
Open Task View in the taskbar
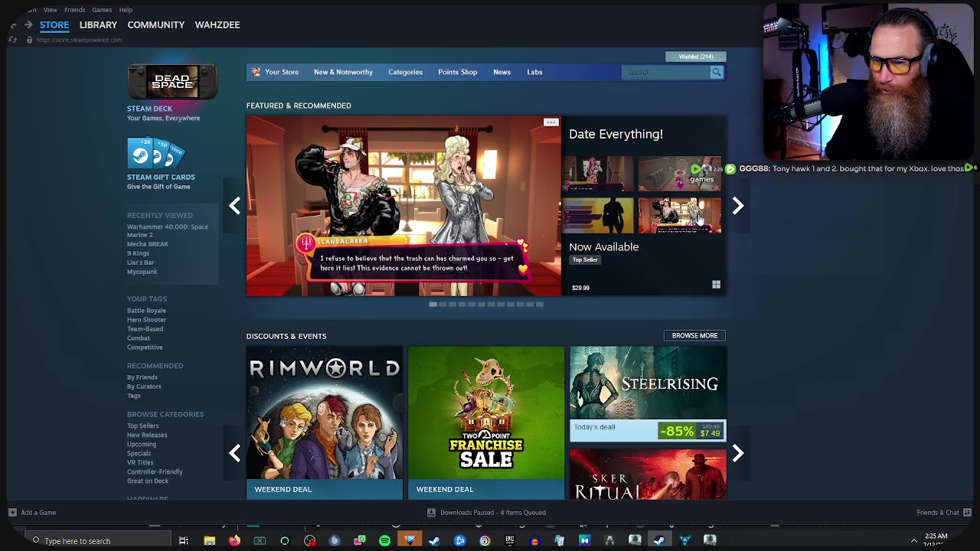point(184,541)
